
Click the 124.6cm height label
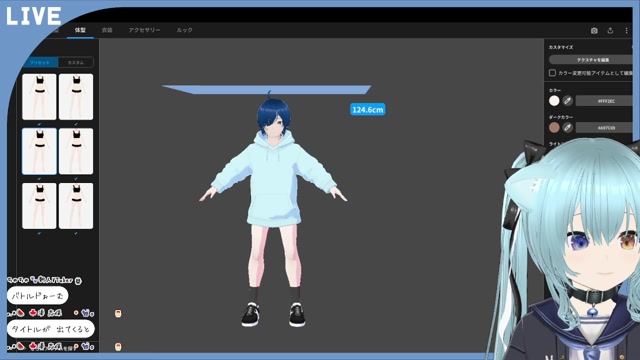367,109
